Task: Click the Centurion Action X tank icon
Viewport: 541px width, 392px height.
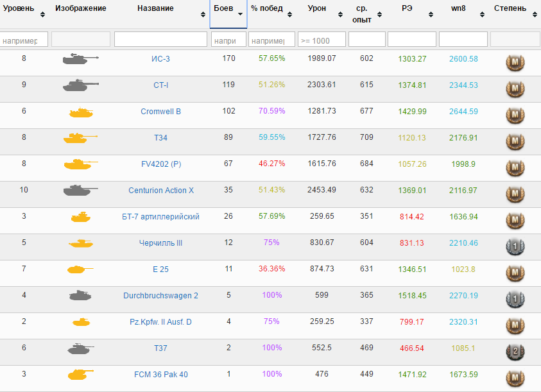Action: [x=80, y=191]
